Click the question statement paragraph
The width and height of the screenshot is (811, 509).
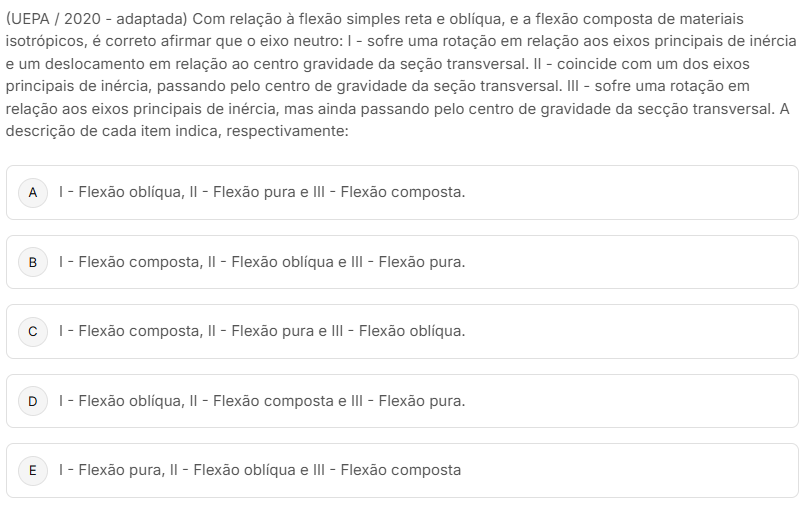click(401, 75)
